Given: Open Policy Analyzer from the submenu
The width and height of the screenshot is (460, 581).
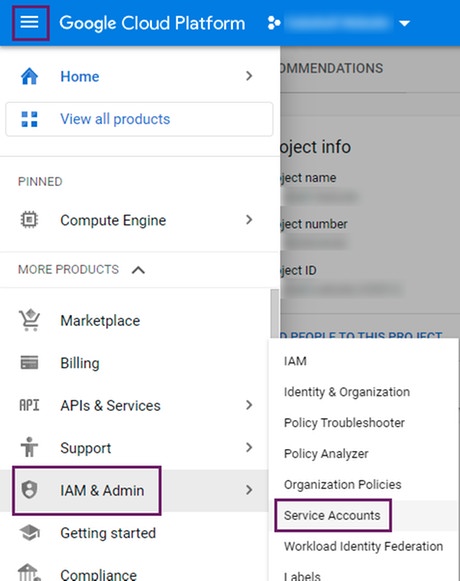Looking at the screenshot, I should coord(326,454).
